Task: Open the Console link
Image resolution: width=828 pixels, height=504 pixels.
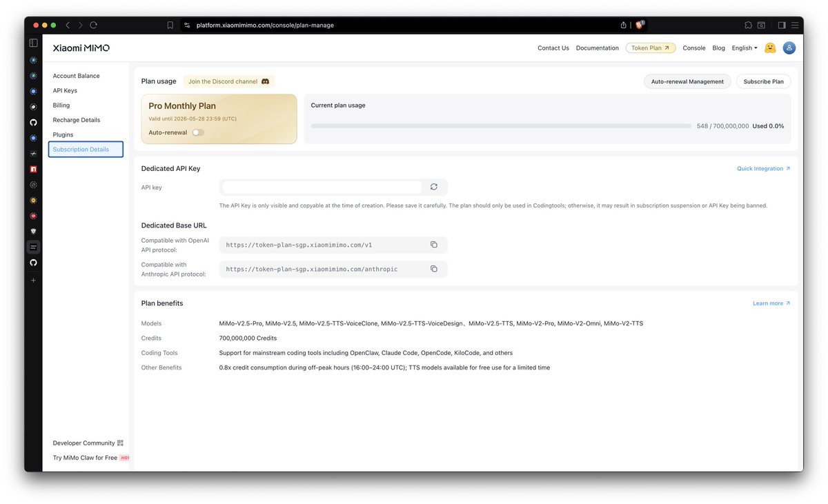Action: tap(694, 48)
